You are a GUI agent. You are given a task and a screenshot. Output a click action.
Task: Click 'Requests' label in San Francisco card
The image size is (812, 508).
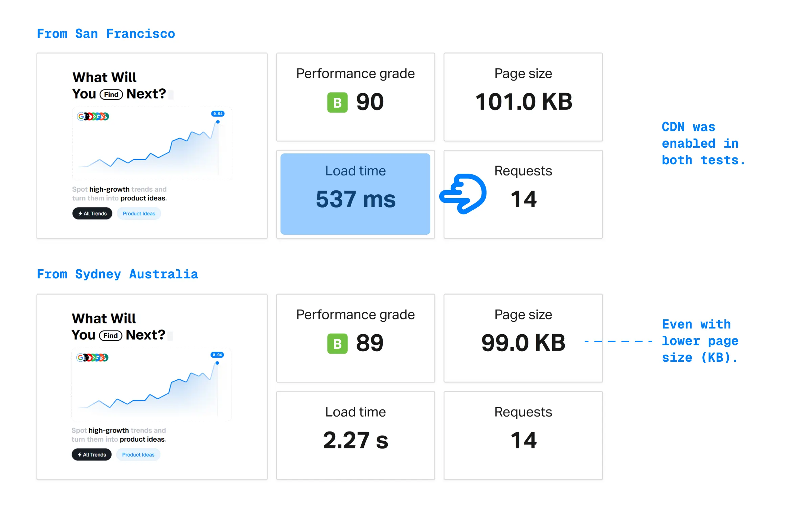point(523,171)
